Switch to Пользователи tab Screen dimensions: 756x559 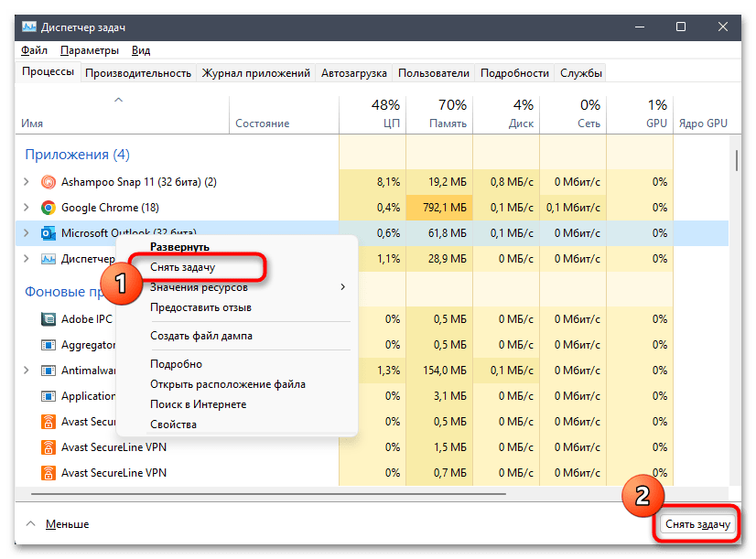tap(434, 73)
